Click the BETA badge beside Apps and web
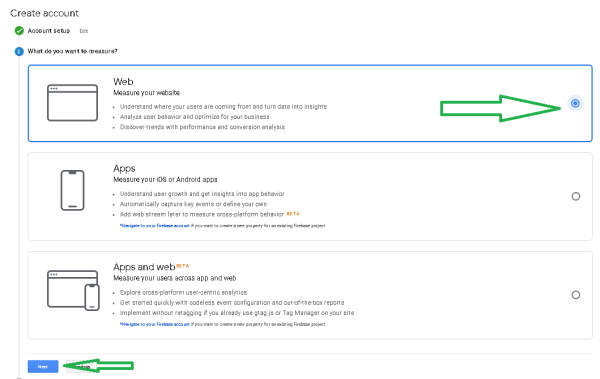Screen dimensions: 600x379 coord(183,265)
